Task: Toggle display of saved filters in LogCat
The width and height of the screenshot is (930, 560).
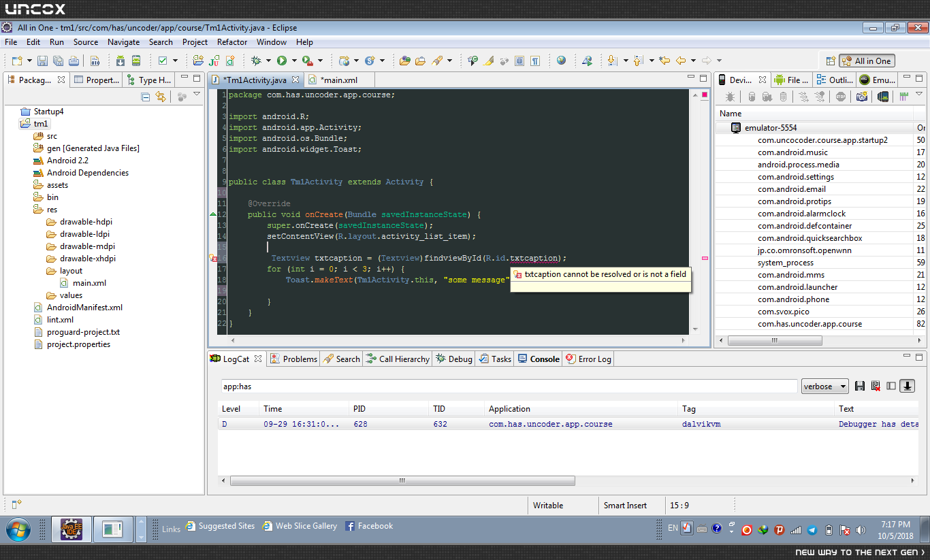Action: 891,386
